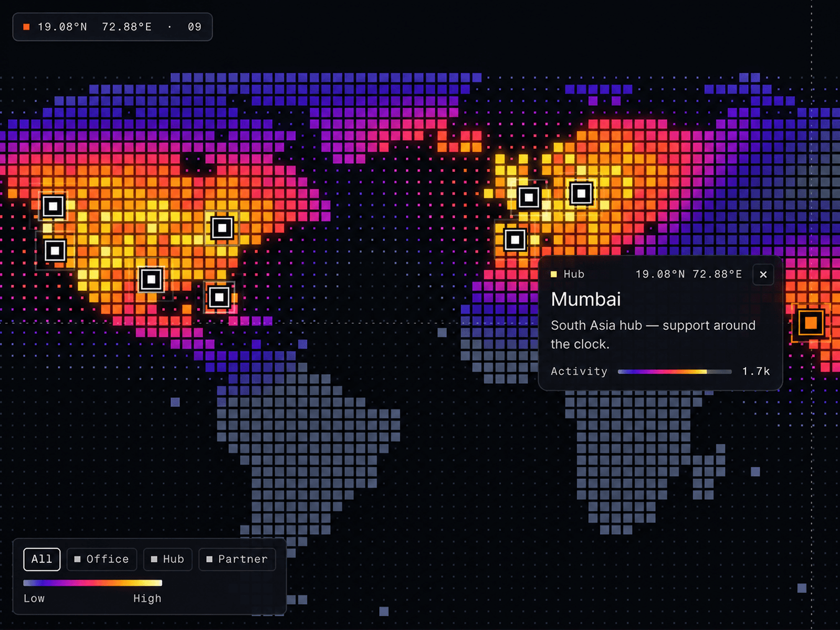Filter markers by Office
The image size is (840, 630).
(x=102, y=559)
